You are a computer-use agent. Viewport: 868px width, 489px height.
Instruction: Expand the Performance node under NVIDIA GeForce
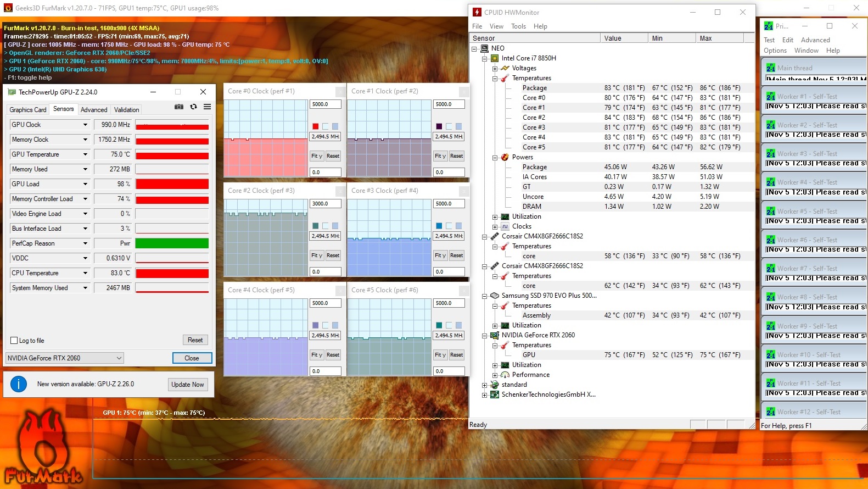495,375
